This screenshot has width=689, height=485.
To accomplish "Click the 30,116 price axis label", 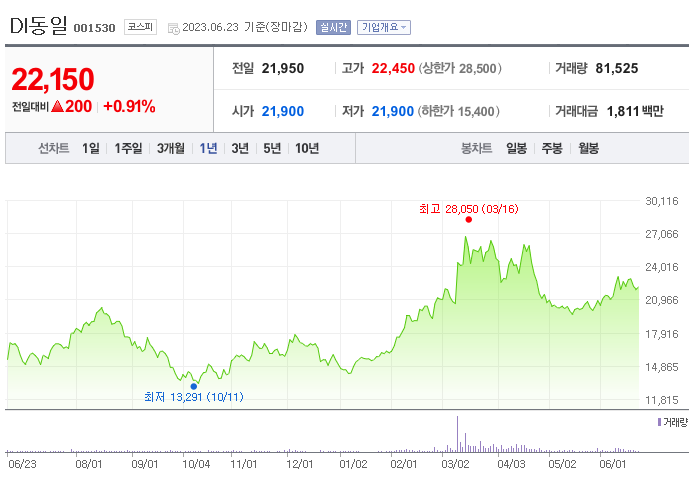I will click(661, 201).
